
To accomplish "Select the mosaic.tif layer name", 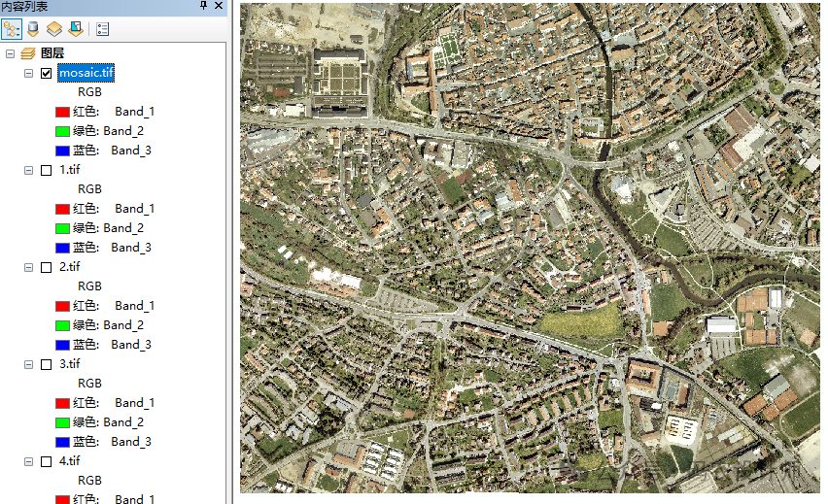I will coord(86,73).
